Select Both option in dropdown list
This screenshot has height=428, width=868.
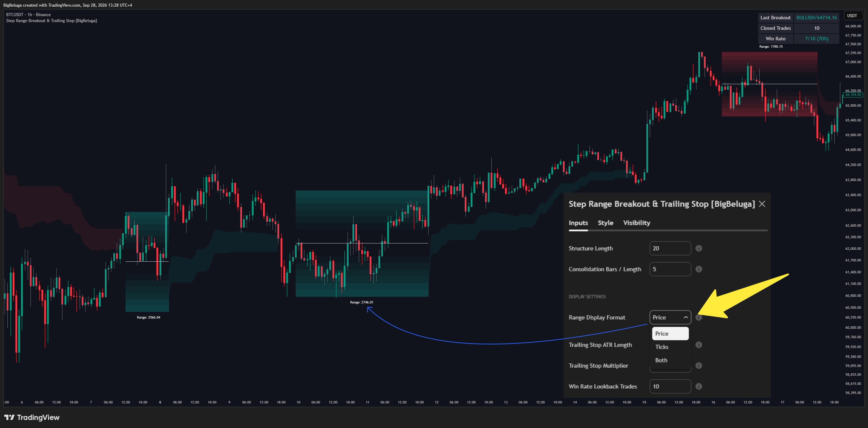pos(670,360)
